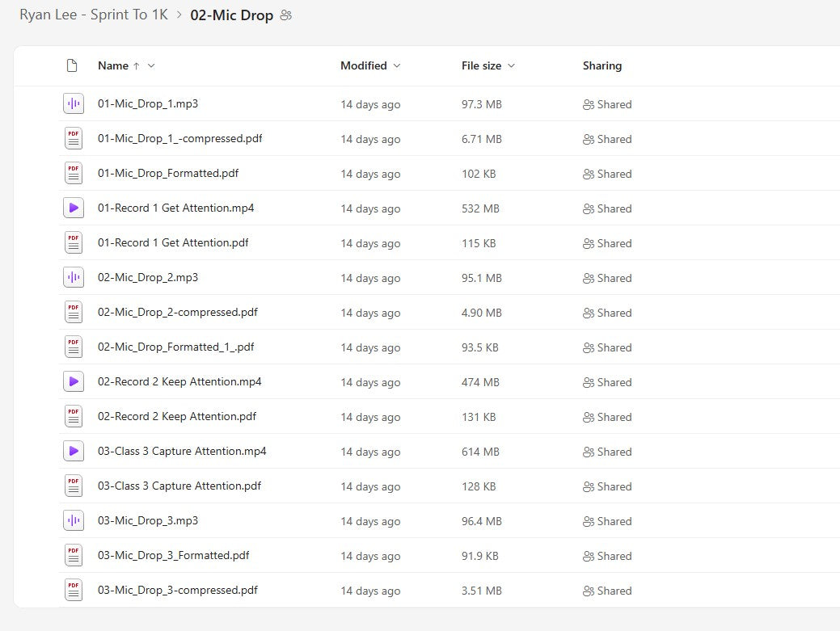The height and width of the screenshot is (631, 840).
Task: Click the shared folder icon beside 02-Mic Drop
Action: (x=285, y=15)
